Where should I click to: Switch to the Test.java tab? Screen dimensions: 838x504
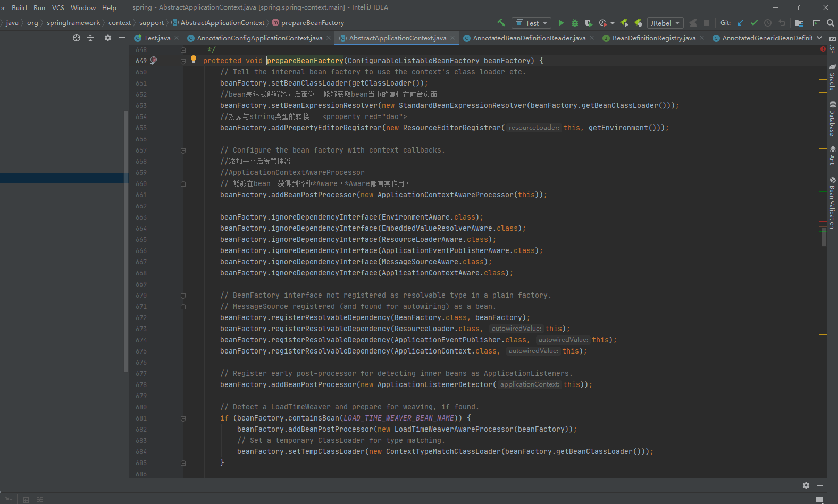(157, 38)
